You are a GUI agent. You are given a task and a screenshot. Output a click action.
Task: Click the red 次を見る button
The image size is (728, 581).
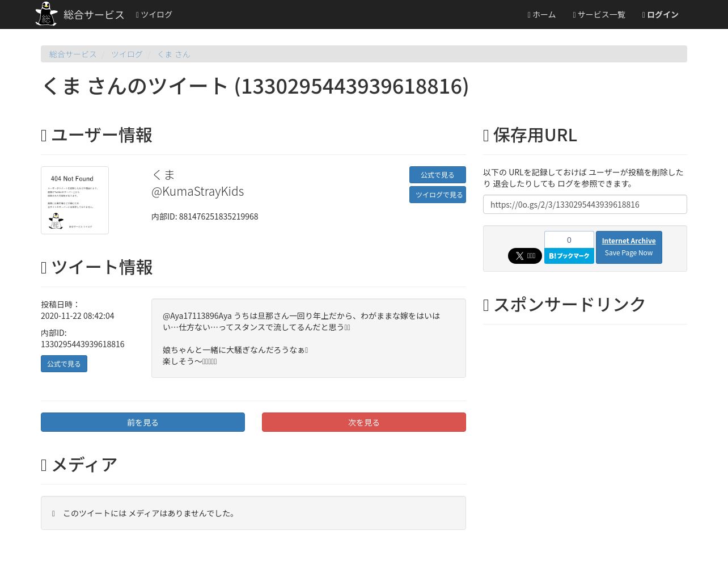(364, 422)
